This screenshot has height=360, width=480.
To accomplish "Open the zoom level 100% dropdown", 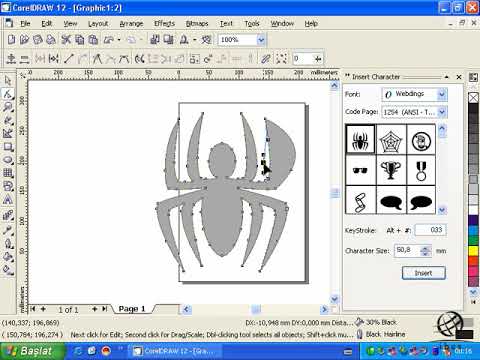I will tap(261, 40).
